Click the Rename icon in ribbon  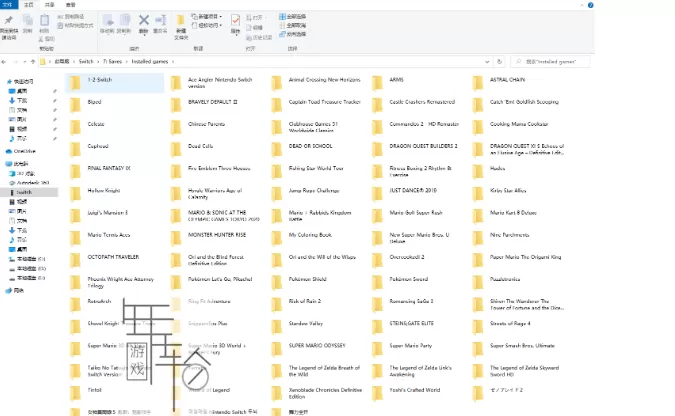(161, 21)
